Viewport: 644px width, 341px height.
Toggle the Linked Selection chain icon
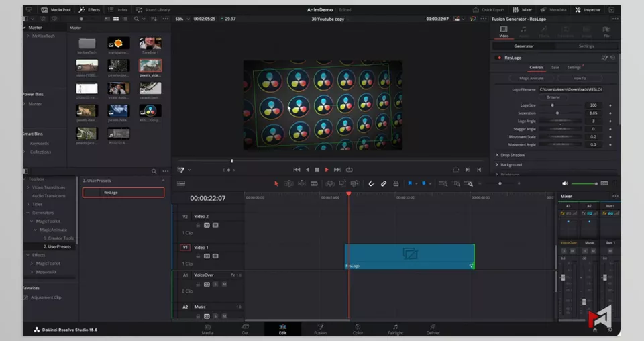tap(384, 184)
